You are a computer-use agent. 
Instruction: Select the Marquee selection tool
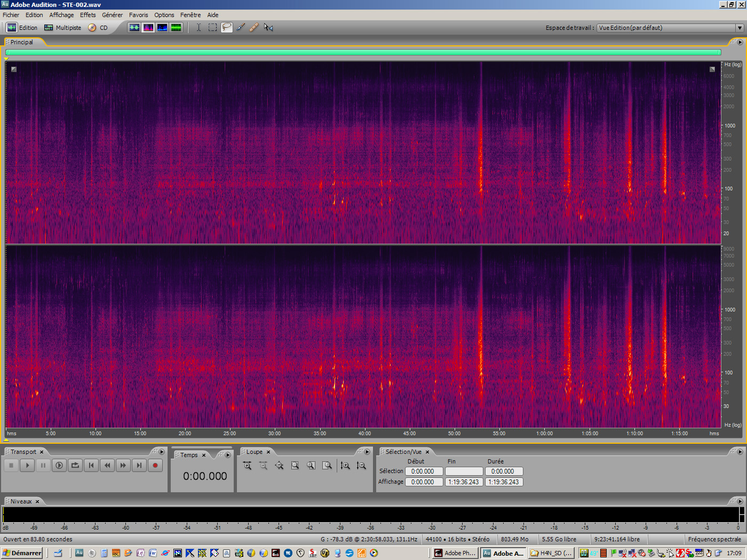[x=212, y=27]
